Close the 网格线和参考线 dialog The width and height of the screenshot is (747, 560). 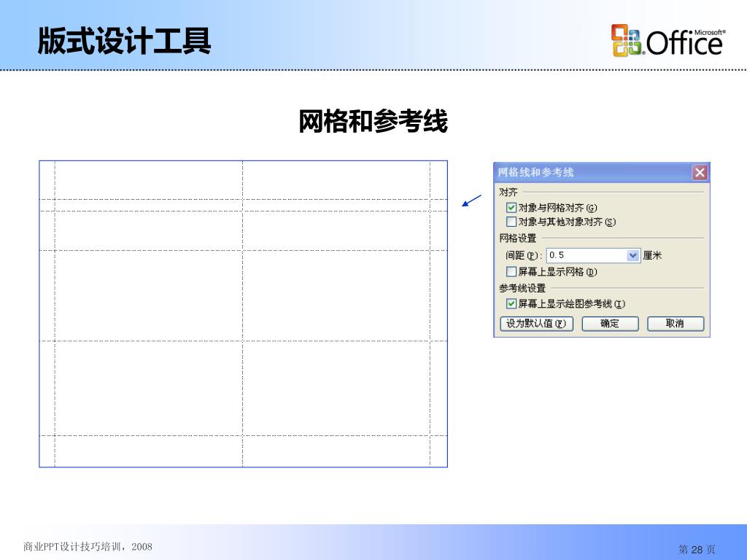(x=700, y=172)
